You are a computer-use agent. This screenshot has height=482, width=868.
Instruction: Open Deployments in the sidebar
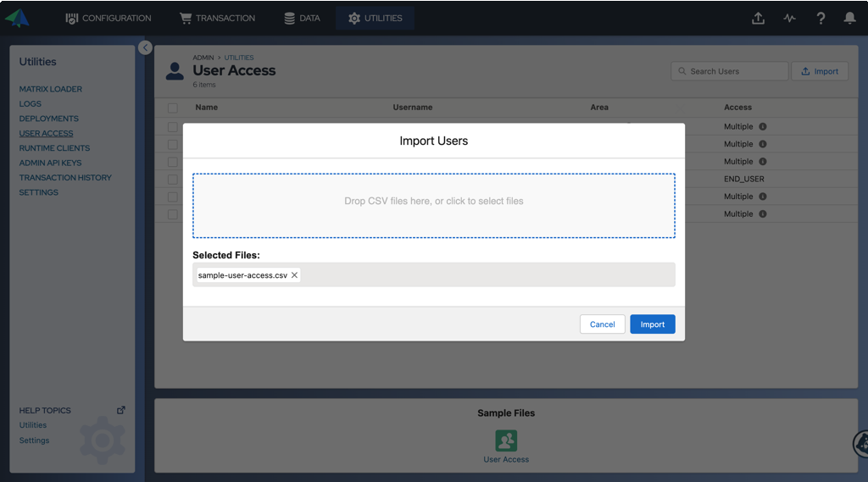pos(48,119)
